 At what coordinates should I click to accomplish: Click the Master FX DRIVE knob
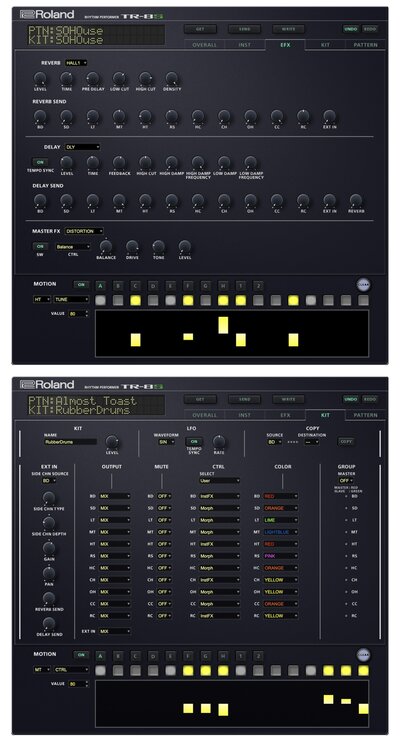click(132, 247)
